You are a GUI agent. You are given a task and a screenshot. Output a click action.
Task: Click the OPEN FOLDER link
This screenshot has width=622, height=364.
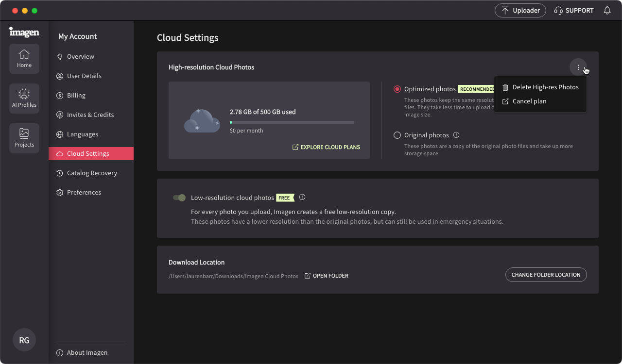pyautogui.click(x=326, y=276)
